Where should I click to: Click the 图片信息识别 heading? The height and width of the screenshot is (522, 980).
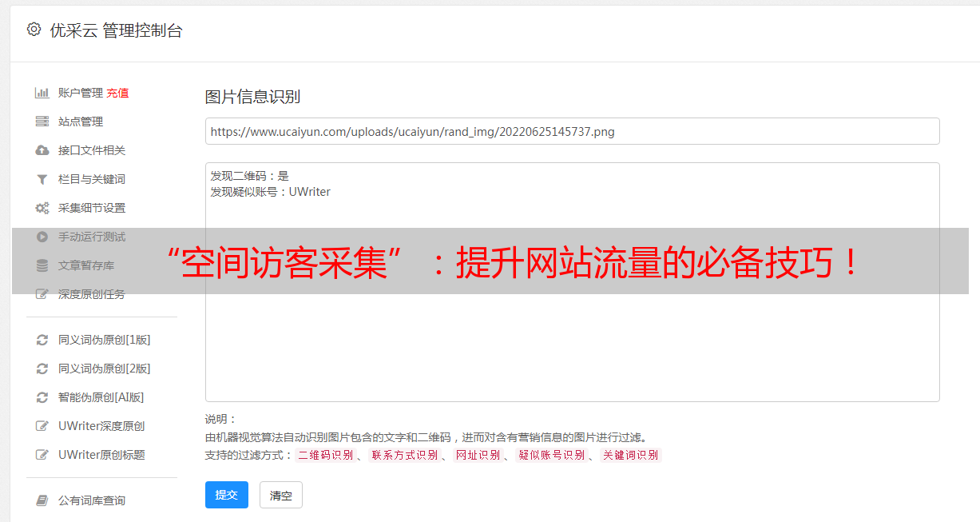[252, 97]
